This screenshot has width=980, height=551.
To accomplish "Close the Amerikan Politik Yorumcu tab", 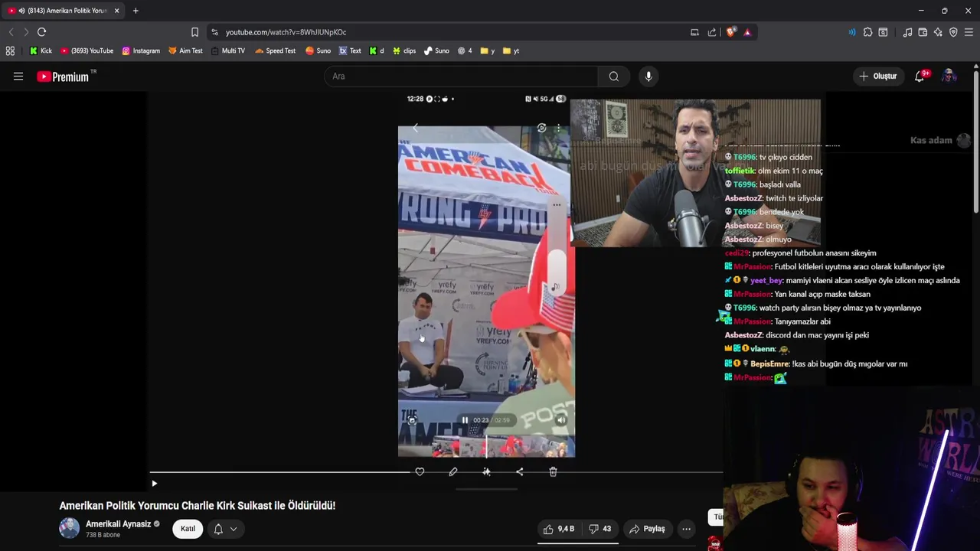I will pyautogui.click(x=116, y=11).
